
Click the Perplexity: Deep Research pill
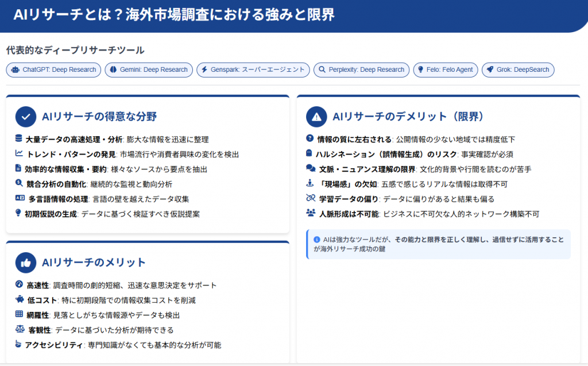(362, 70)
